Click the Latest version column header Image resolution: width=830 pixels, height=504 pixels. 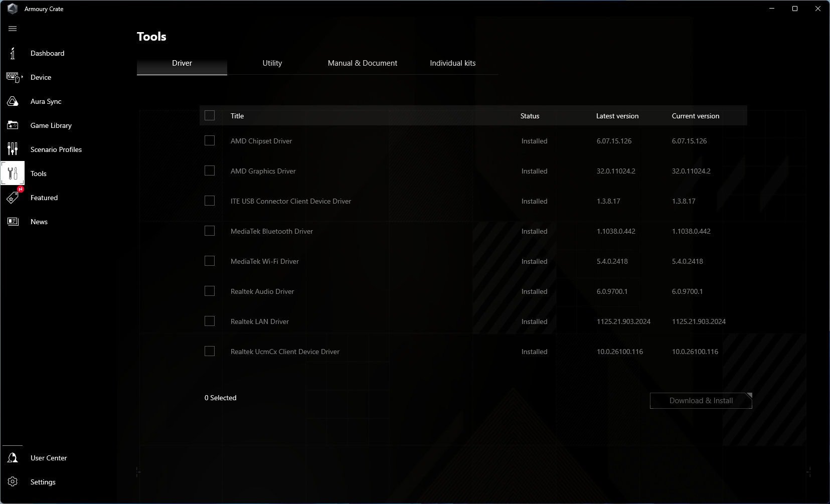coord(617,116)
